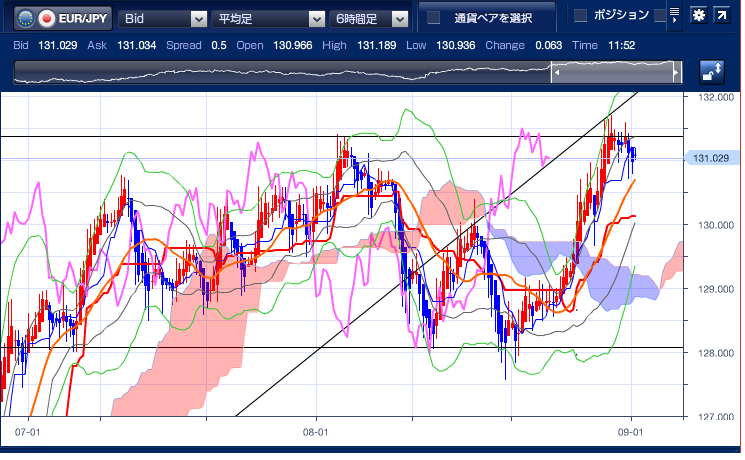
Task: Click the Ask value 131.034
Action: 136,45
